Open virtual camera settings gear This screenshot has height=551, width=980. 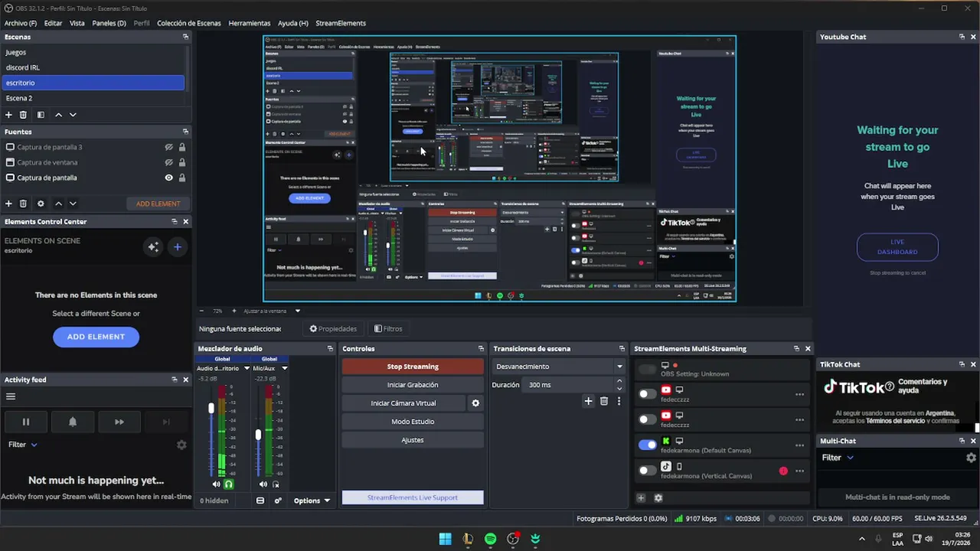[x=475, y=403]
